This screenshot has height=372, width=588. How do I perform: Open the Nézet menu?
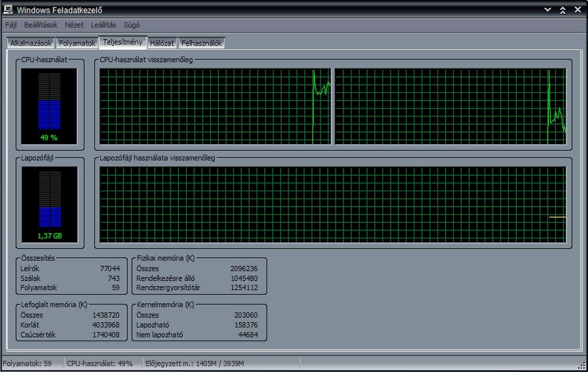pyautogui.click(x=74, y=25)
